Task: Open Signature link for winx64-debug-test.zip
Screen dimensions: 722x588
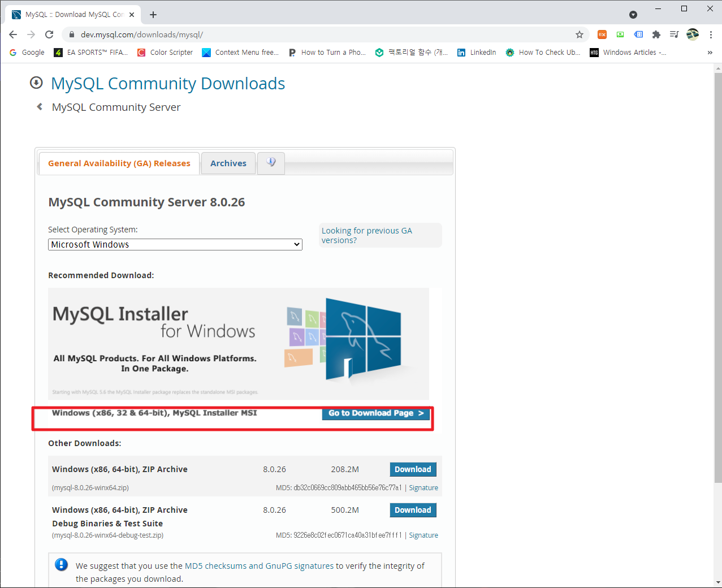Action: click(423, 535)
